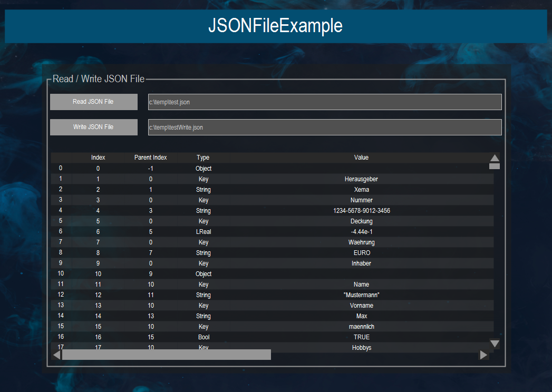Click the write path input showing testWrite.json

(324, 127)
